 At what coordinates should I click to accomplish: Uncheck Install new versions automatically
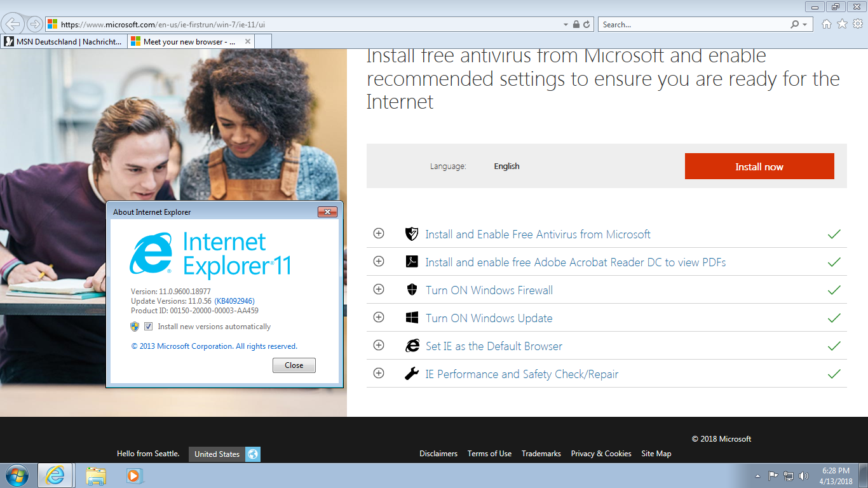tap(148, 327)
